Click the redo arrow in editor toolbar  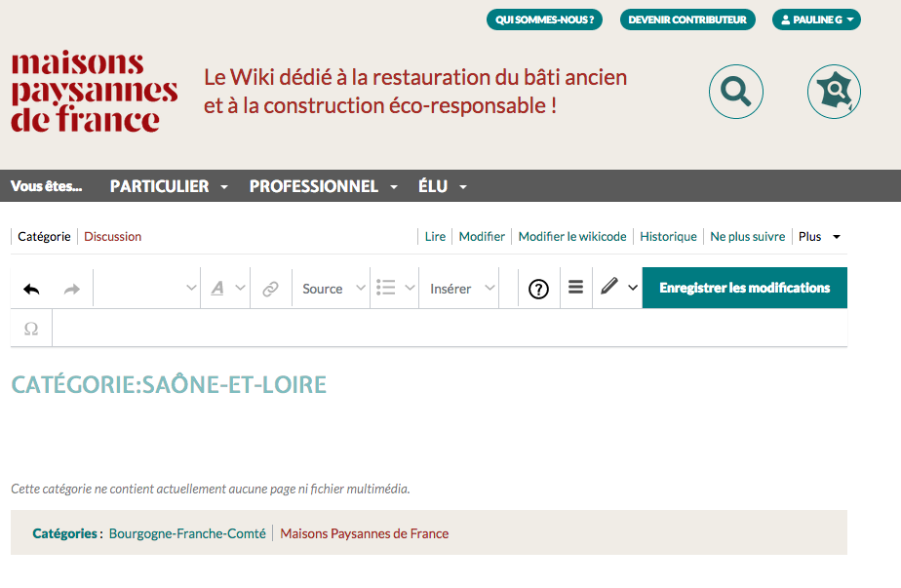71,289
